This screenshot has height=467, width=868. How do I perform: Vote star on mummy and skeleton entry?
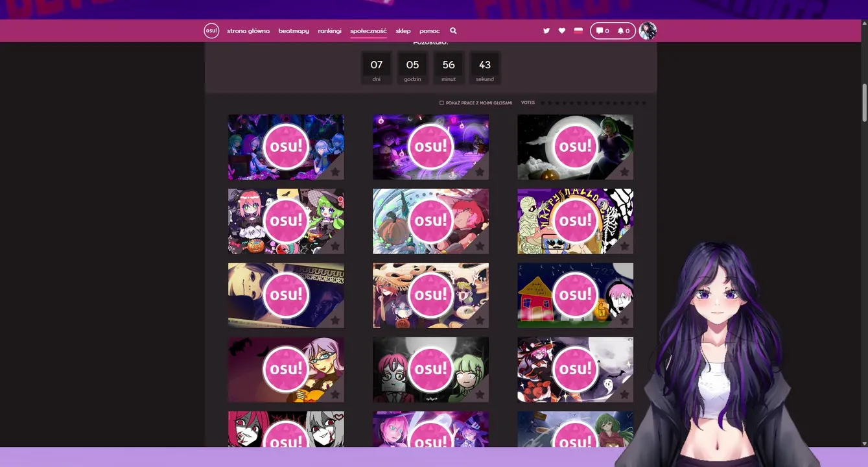click(624, 246)
